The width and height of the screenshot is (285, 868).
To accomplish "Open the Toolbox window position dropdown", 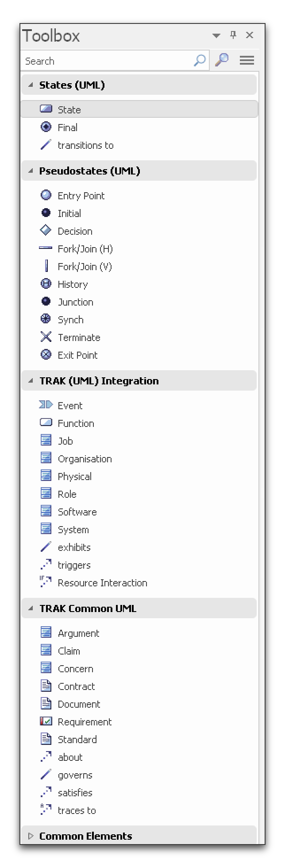I will 216,35.
